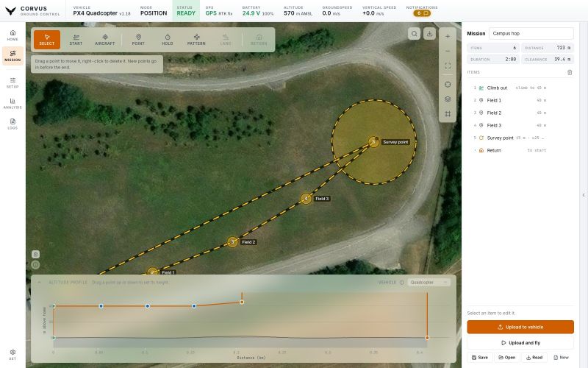
Task: Click Upload and fly button
Action: [x=520, y=343]
